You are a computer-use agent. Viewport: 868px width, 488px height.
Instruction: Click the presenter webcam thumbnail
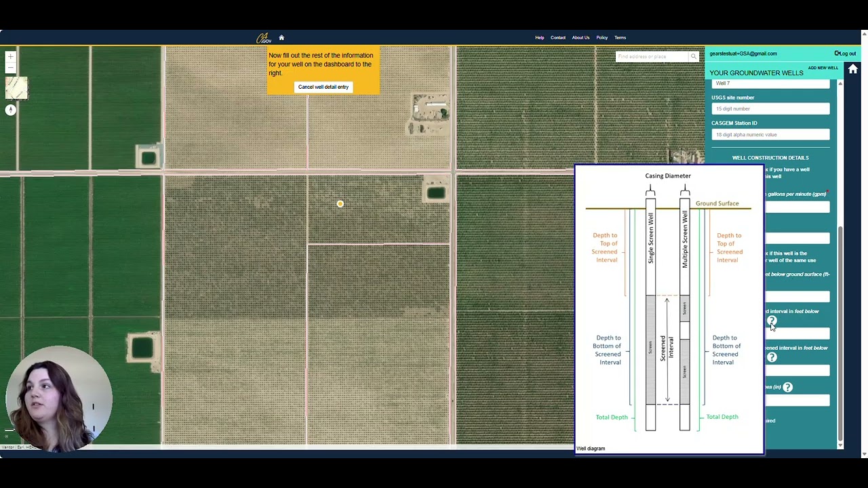click(58, 399)
